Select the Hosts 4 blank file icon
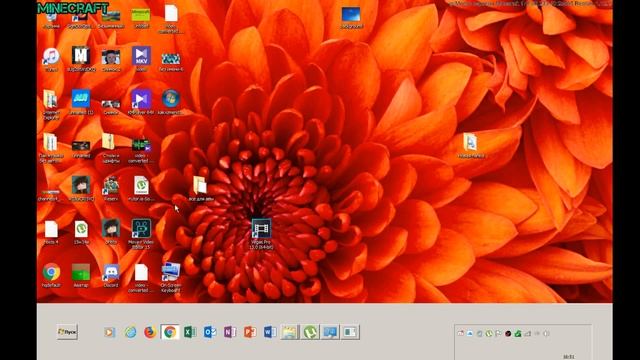 [51, 232]
